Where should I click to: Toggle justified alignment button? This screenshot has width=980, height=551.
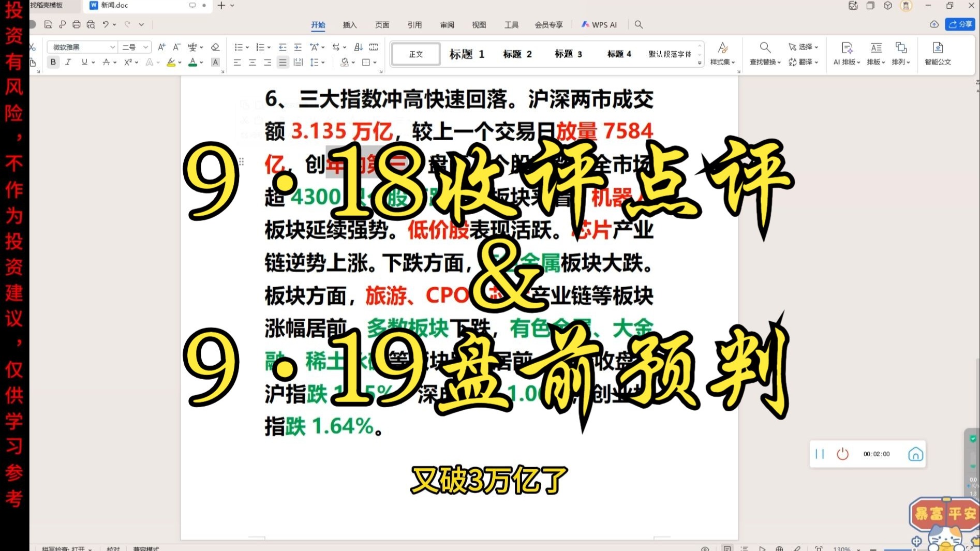[283, 63]
